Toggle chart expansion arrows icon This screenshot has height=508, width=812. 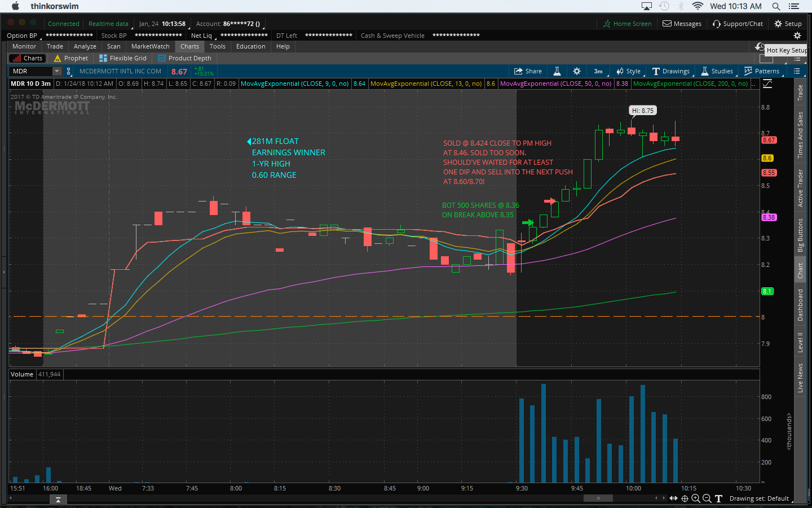pos(673,498)
